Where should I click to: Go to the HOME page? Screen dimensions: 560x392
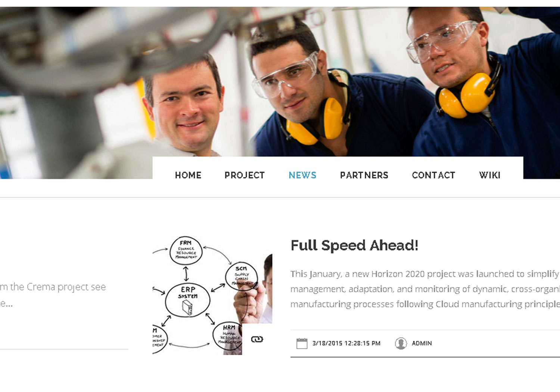point(188,175)
